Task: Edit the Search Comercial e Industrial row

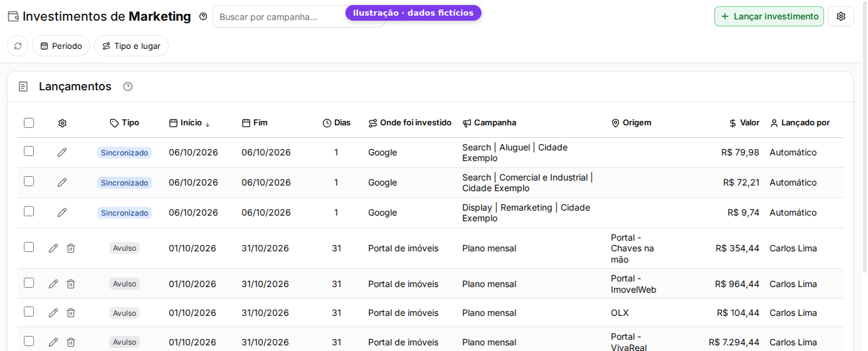Action: 62,182
